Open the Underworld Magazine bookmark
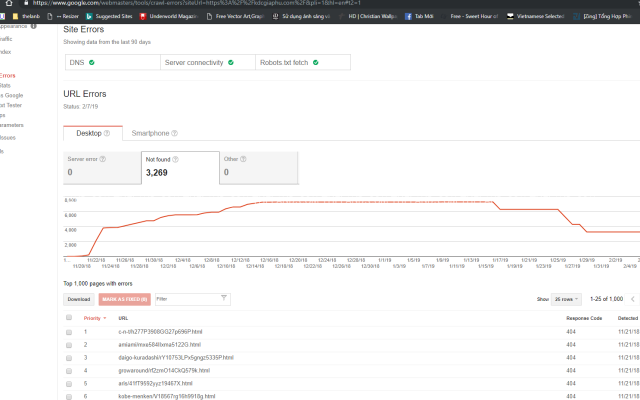The width and height of the screenshot is (640, 400). tap(169, 16)
